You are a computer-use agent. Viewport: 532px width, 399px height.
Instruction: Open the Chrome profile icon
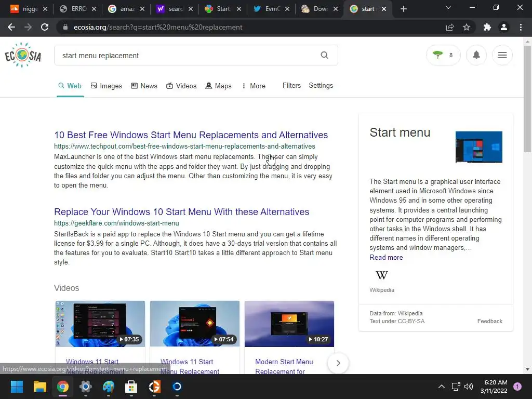504,27
